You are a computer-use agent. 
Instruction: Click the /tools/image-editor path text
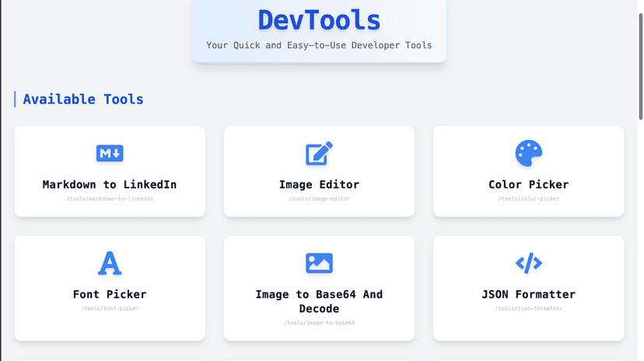point(319,199)
